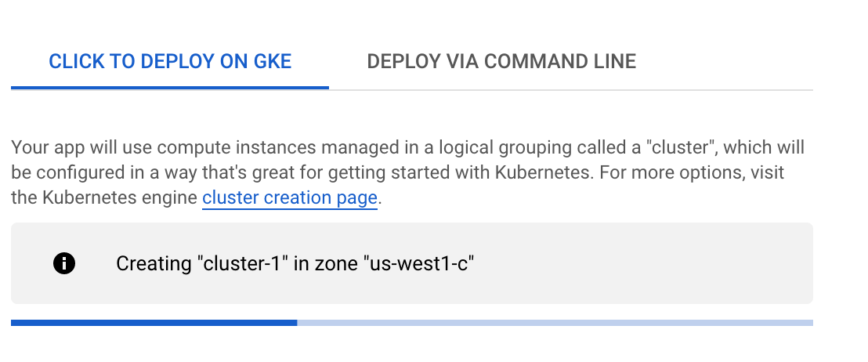Open the cluster creation page link
This screenshot has width=868, height=362.
pyautogui.click(x=290, y=197)
